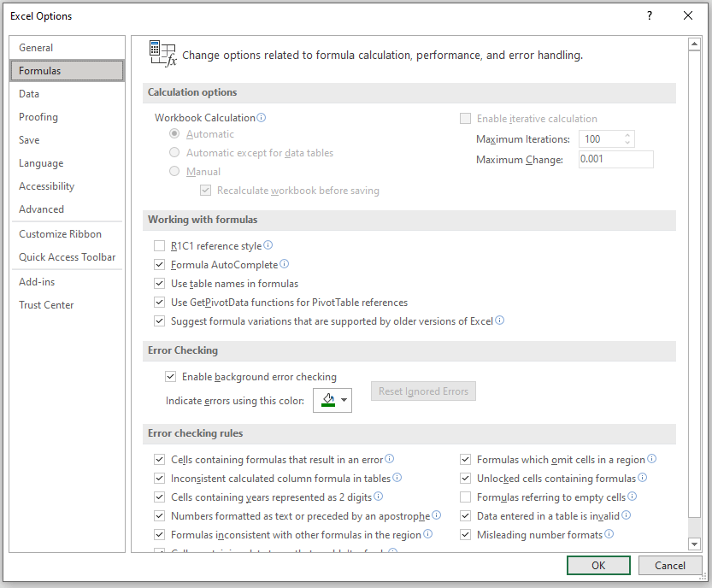Click the OK button
712x588 pixels.
point(598,565)
